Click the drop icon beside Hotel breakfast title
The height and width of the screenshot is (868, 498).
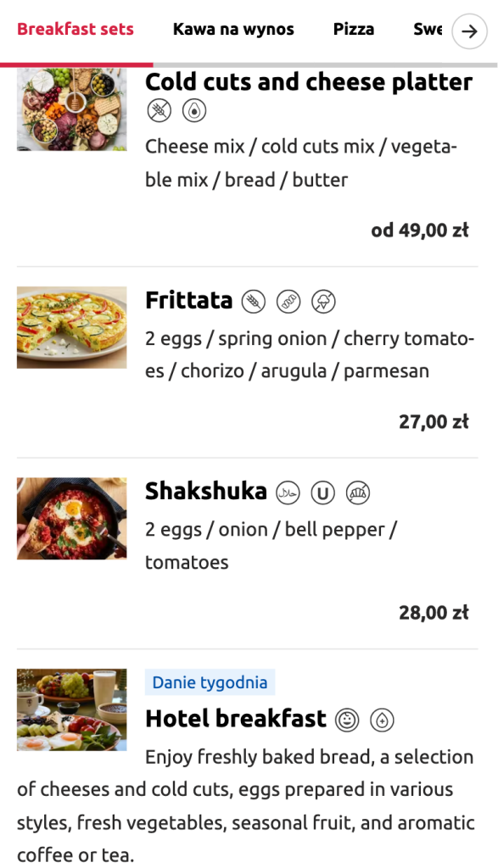click(382, 718)
